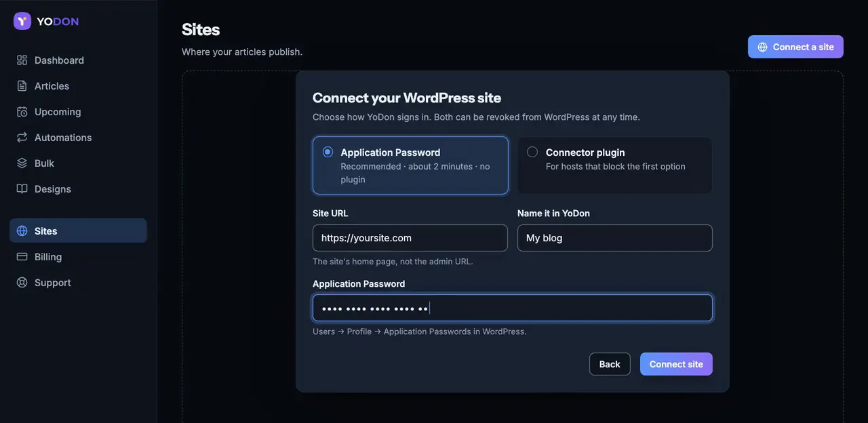Click the 'Name it in YoDon' label
The image size is (868, 423).
tap(553, 213)
